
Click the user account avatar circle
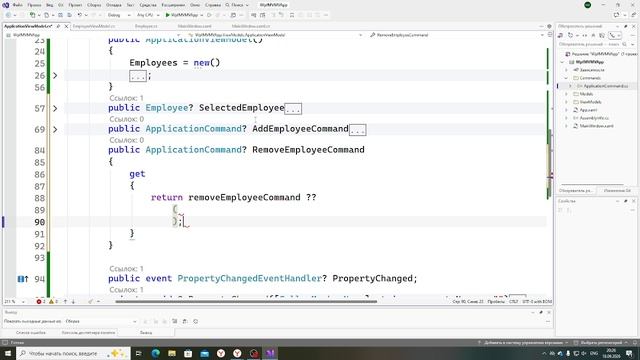tap(588, 5)
